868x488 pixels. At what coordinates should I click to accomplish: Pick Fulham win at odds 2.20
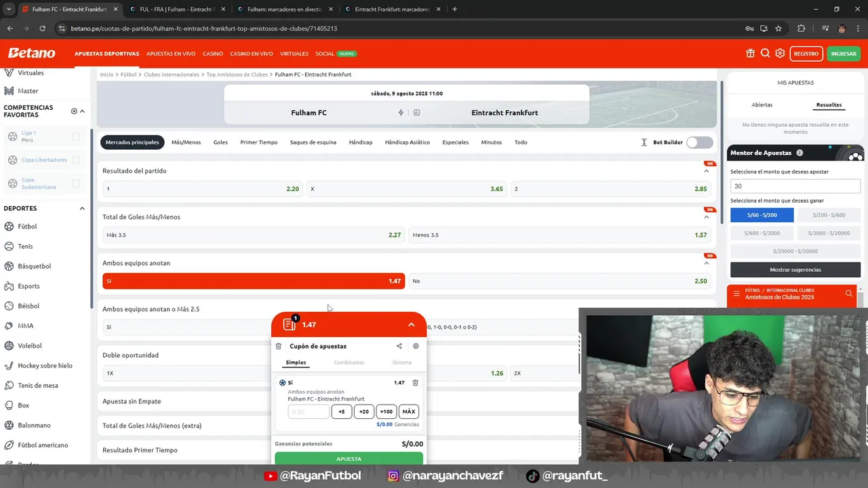[202, 189]
